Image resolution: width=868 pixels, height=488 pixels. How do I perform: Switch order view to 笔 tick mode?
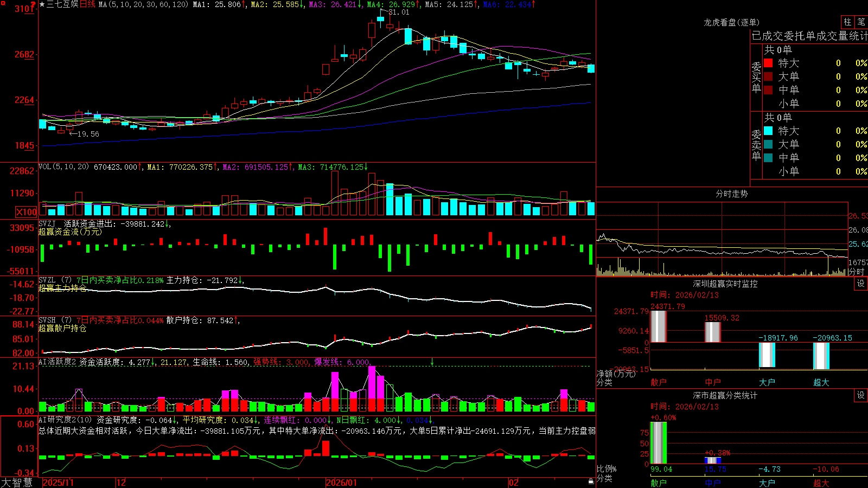861,22
